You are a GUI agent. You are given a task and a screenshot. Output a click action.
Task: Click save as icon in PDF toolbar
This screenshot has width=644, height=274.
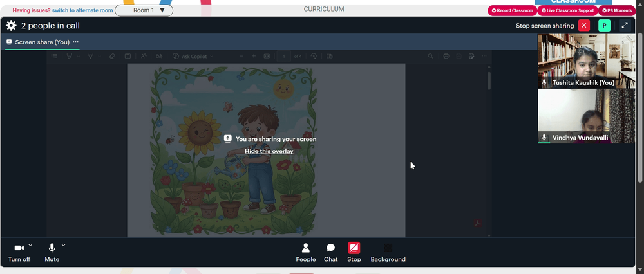471,56
